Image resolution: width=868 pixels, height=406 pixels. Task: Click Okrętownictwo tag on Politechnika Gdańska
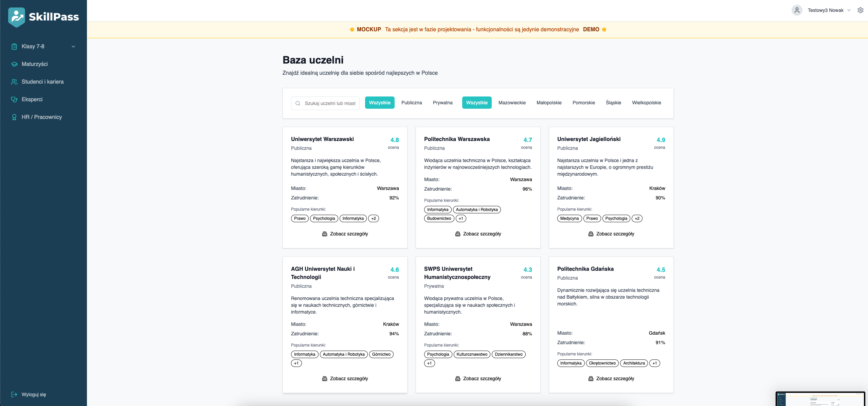[x=602, y=363]
